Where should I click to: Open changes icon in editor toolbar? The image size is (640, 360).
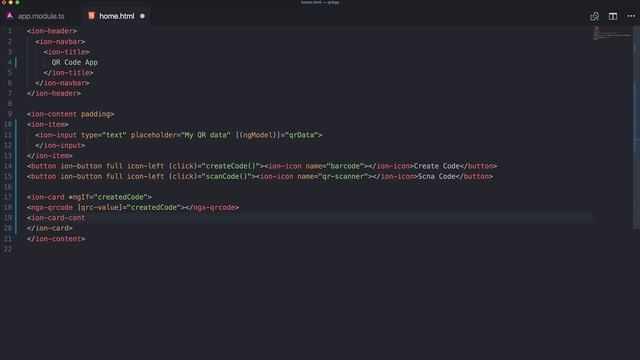click(x=594, y=16)
